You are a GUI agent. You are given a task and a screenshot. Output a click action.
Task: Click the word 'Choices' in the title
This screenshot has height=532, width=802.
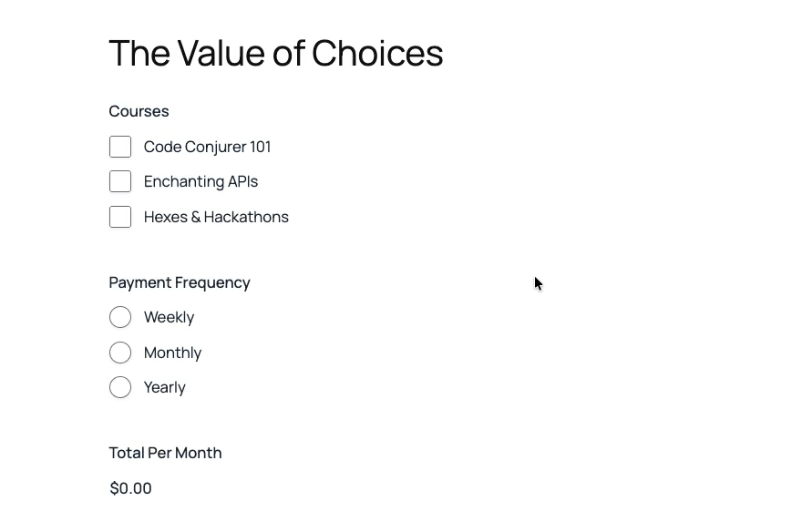pyautogui.click(x=376, y=54)
